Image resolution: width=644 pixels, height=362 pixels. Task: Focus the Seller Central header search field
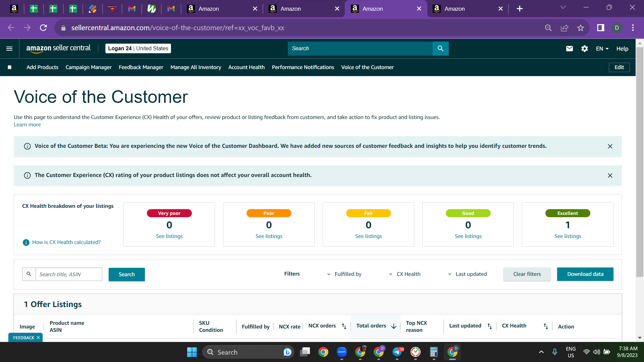click(360, 49)
